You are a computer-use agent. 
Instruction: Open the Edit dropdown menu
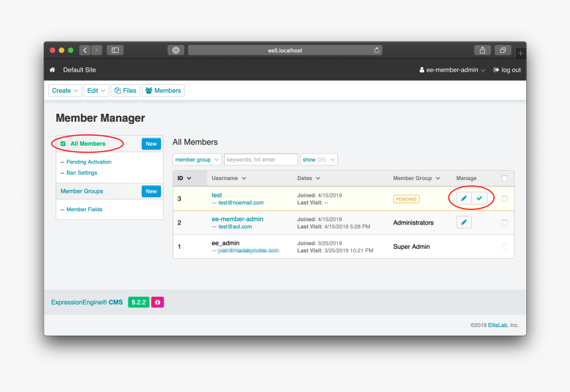(96, 91)
